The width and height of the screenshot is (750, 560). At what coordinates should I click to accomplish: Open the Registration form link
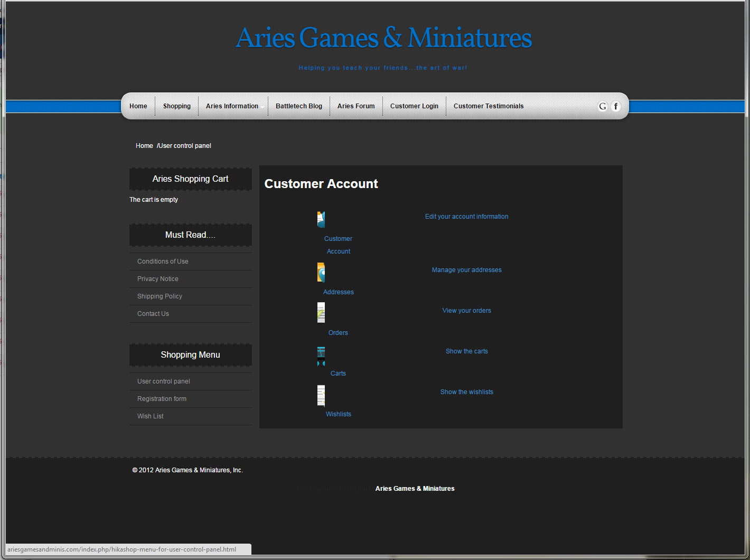[x=162, y=399]
